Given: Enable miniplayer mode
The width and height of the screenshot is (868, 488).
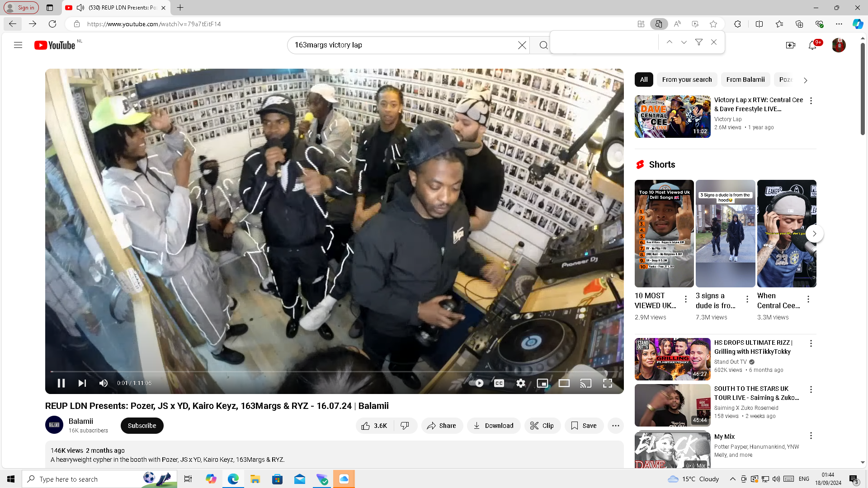Looking at the screenshot, I should coord(542,383).
